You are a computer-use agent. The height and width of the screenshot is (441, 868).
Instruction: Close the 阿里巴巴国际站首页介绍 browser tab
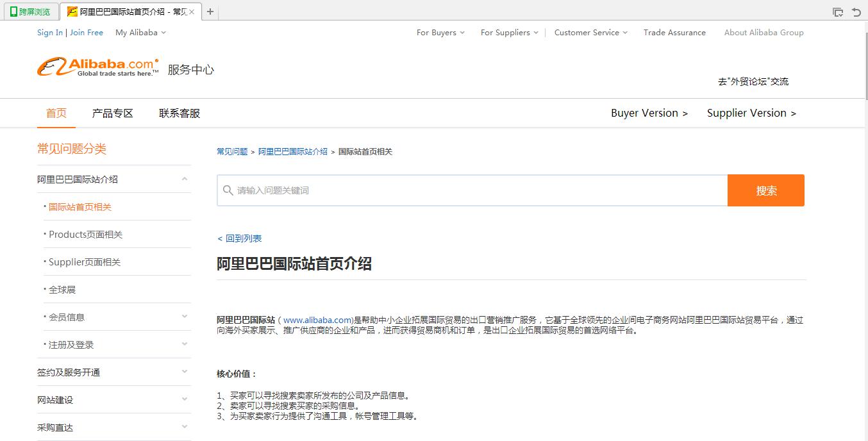192,12
